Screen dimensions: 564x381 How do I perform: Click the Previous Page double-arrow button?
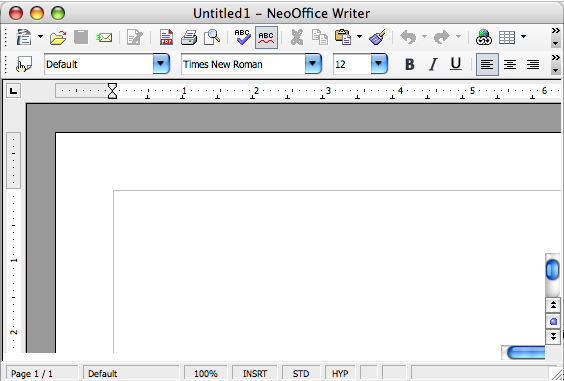pyautogui.click(x=553, y=305)
